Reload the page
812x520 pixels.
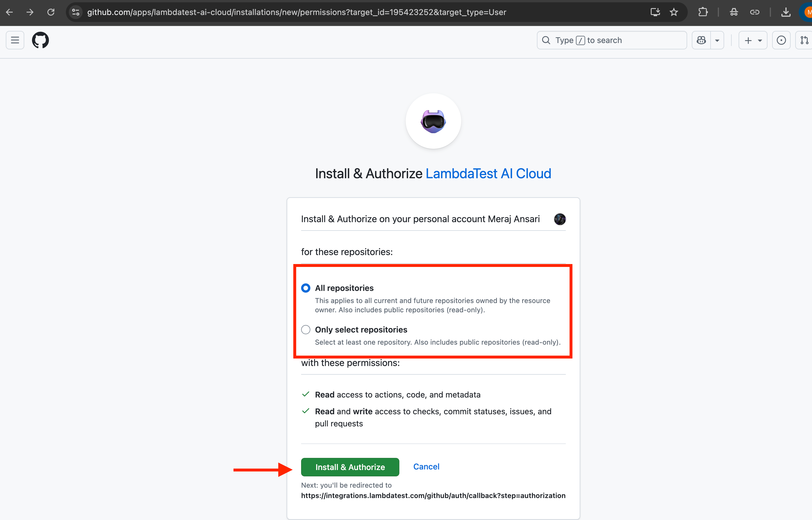[51, 12]
